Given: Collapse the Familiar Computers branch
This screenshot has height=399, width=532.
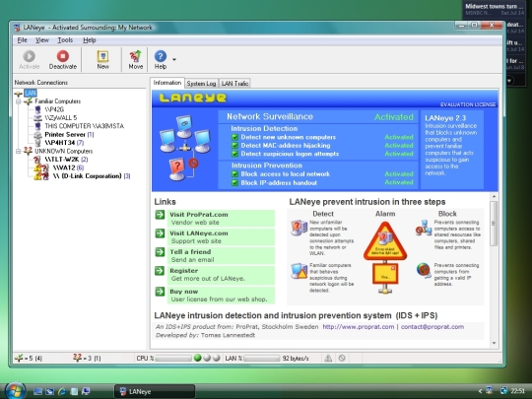Looking at the screenshot, I should (19, 101).
